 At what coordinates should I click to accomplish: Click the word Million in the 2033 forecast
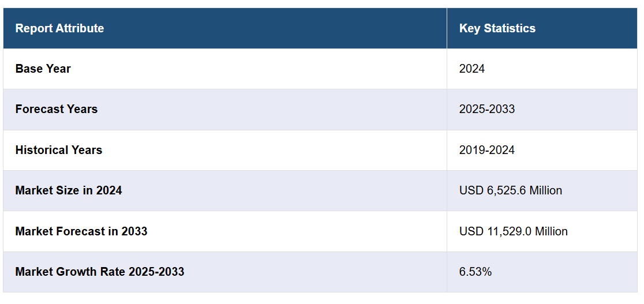[551, 231]
